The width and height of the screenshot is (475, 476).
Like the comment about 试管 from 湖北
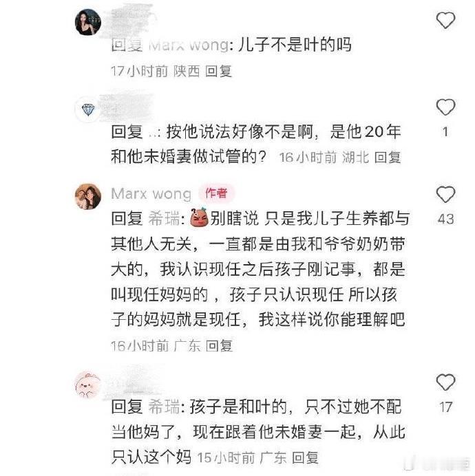click(445, 107)
